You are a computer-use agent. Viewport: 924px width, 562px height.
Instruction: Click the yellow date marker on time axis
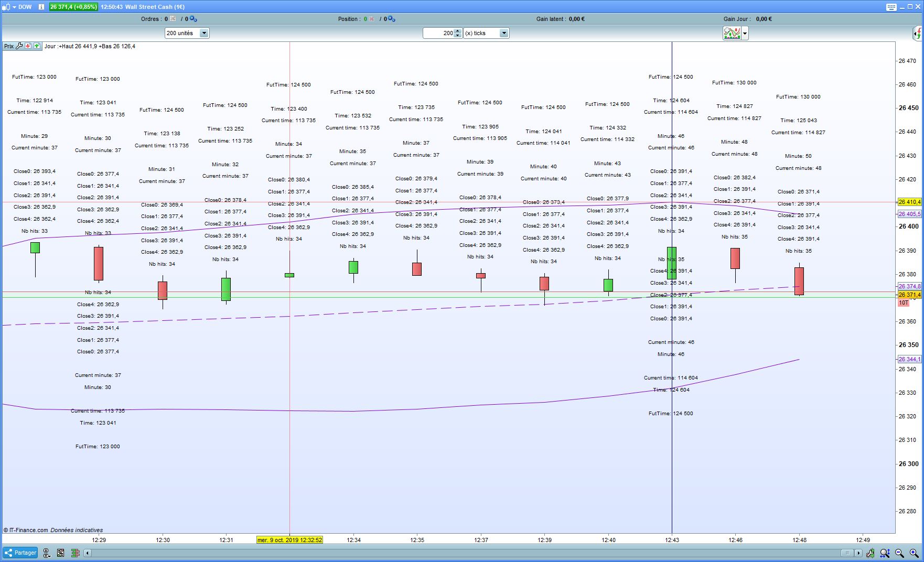pos(289,539)
